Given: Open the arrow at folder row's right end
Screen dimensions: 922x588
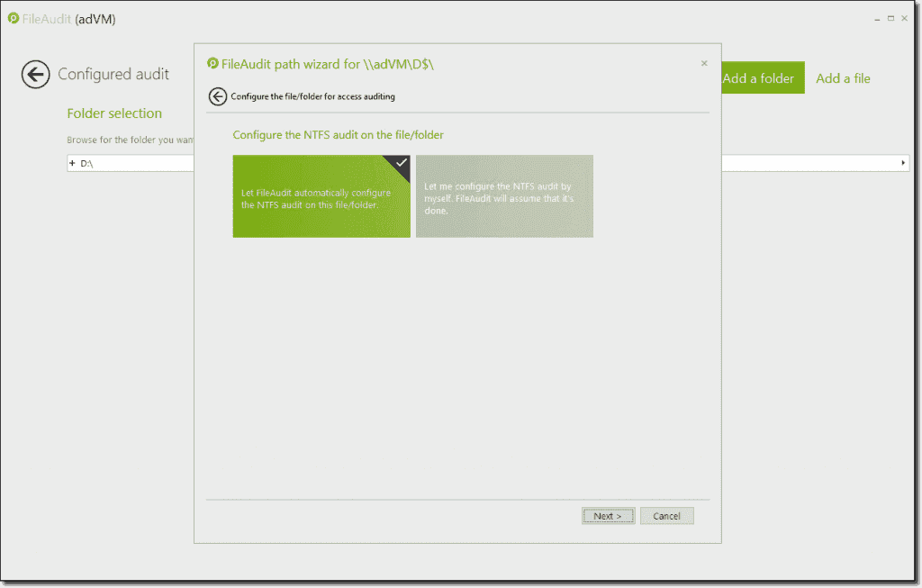Looking at the screenshot, I should click(x=902, y=163).
